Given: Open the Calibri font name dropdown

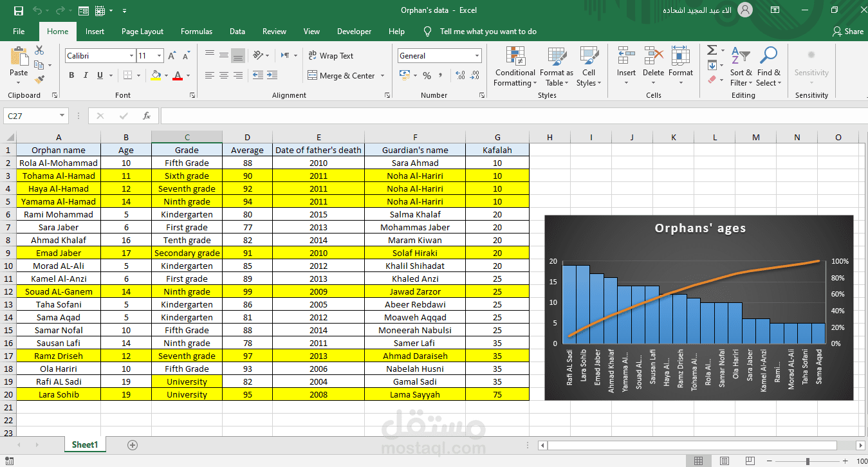Looking at the screenshot, I should click(x=131, y=56).
